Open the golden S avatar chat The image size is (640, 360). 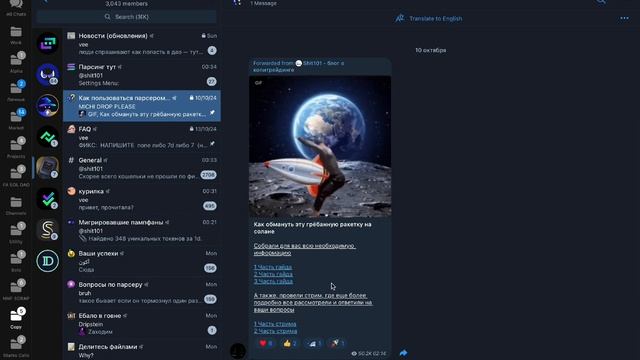tap(48, 230)
